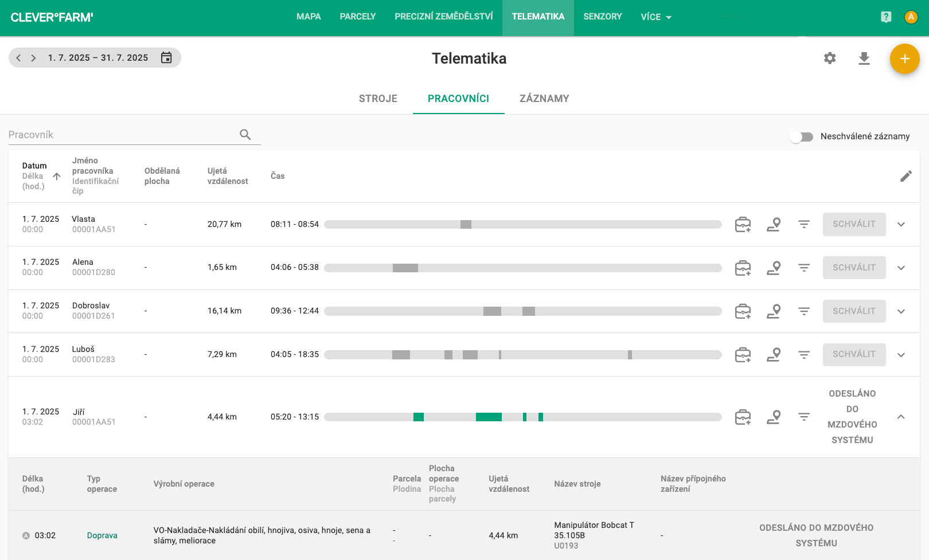The image size is (929, 560).
Task: Add operation briefcase icon for Luboš
Action: point(743,355)
